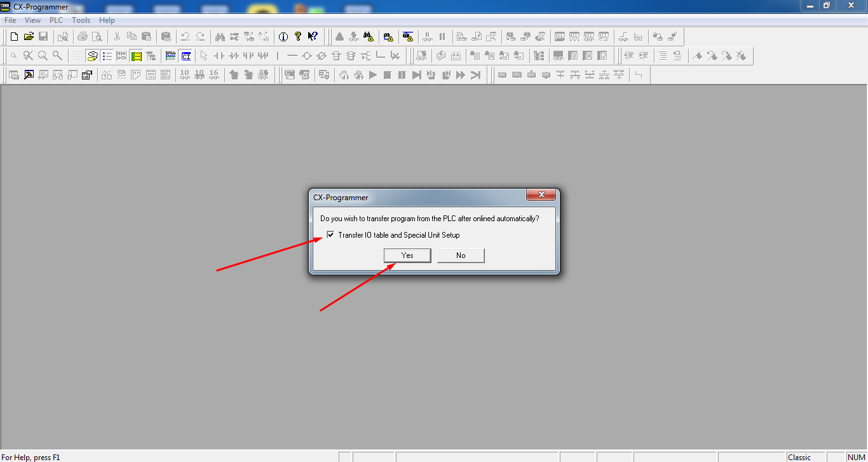Click the New document icon

tap(14, 36)
